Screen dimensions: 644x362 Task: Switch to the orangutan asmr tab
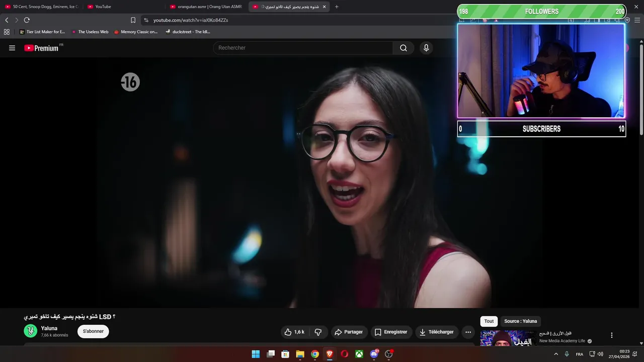206,7
